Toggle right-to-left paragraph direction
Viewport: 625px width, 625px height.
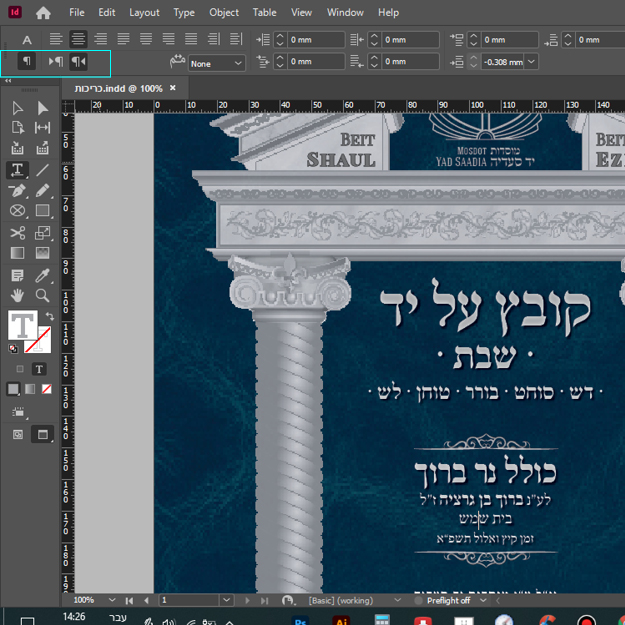point(78,62)
